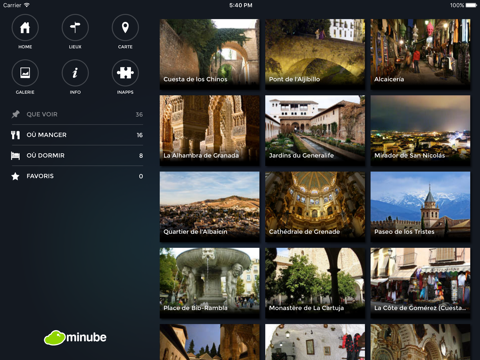The image size is (480, 360).
Task: Open the Cuesta de los Chinos card
Action: pos(210,54)
